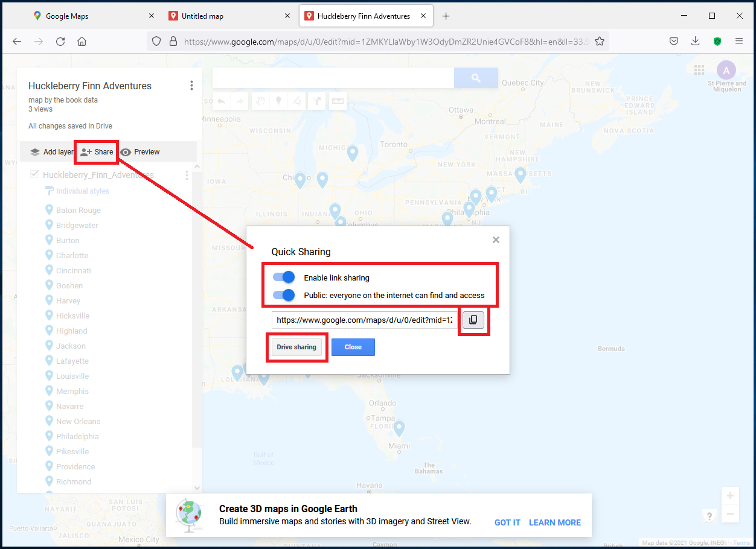Select Huckleberry Finn Adventures browser tab
This screenshot has height=549, width=756.
(367, 16)
